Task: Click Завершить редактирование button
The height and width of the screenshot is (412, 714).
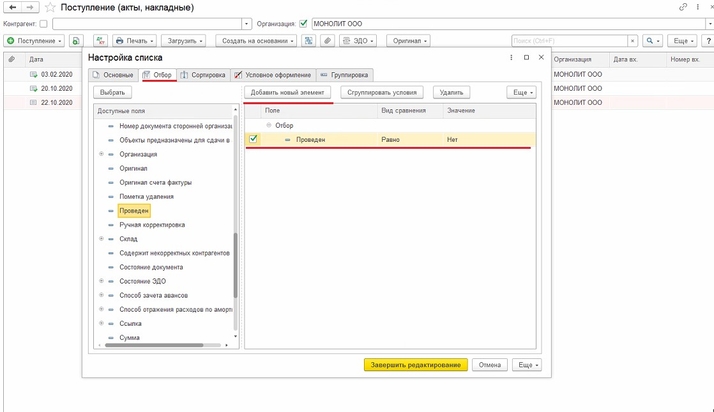Action: point(415,365)
